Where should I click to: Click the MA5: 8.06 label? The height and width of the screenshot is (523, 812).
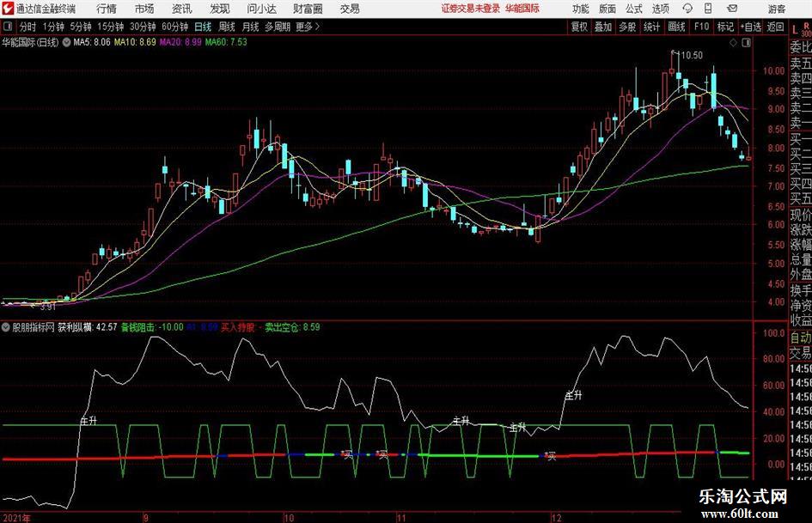coord(92,42)
